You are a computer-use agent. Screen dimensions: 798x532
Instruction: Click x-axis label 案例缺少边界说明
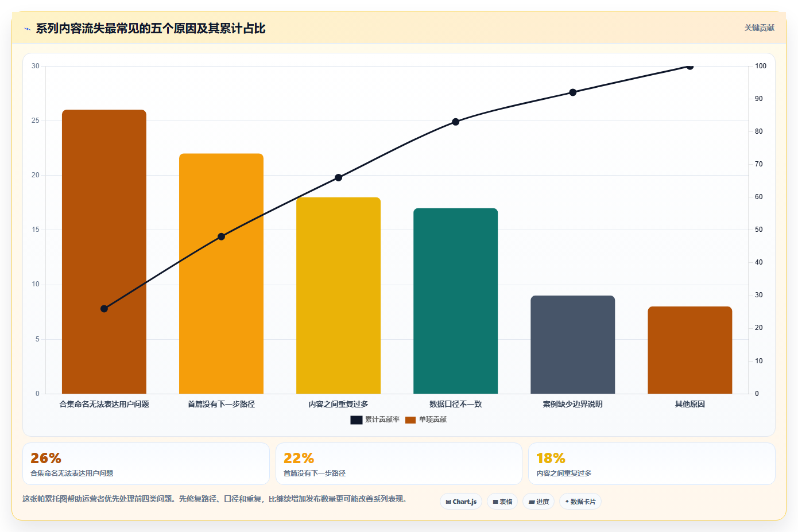click(x=572, y=404)
